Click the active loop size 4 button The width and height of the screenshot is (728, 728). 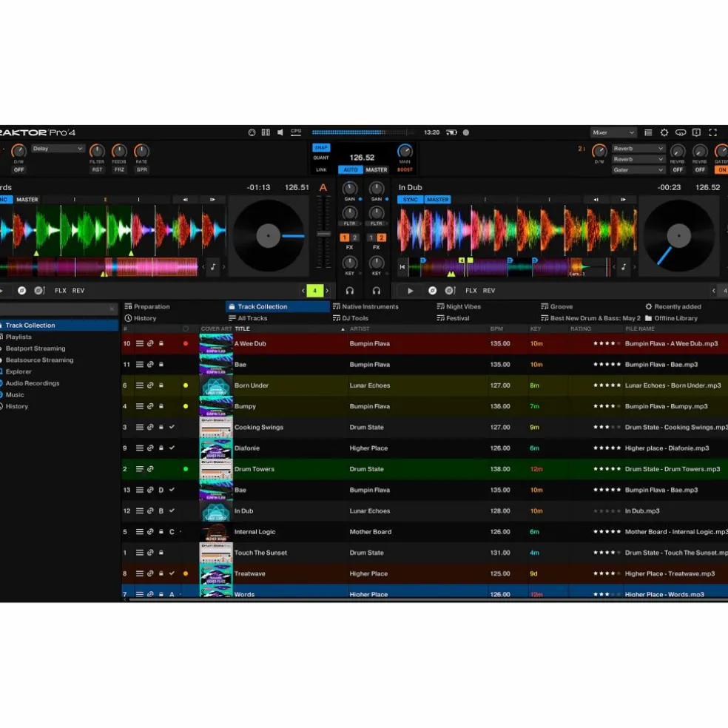click(314, 291)
